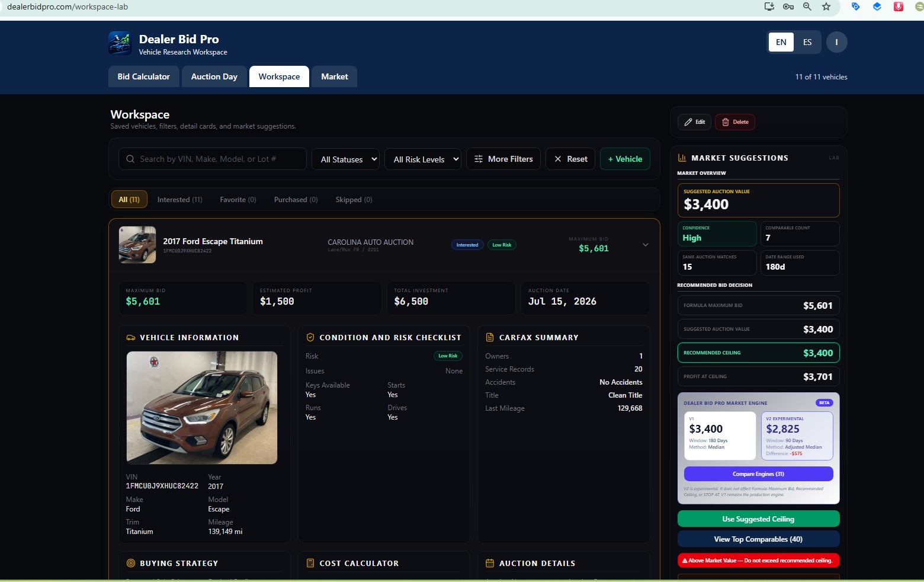Click the Delete button
This screenshot has height=582, width=924.
tap(735, 122)
